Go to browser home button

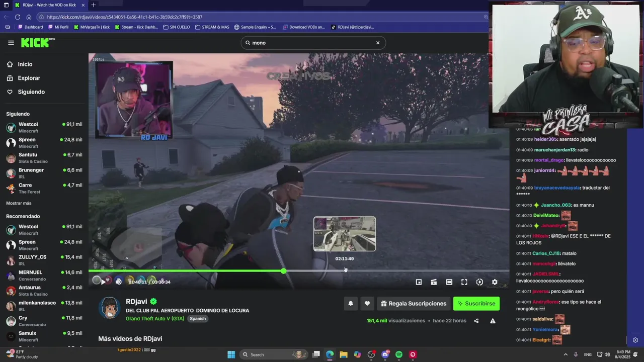point(29,17)
